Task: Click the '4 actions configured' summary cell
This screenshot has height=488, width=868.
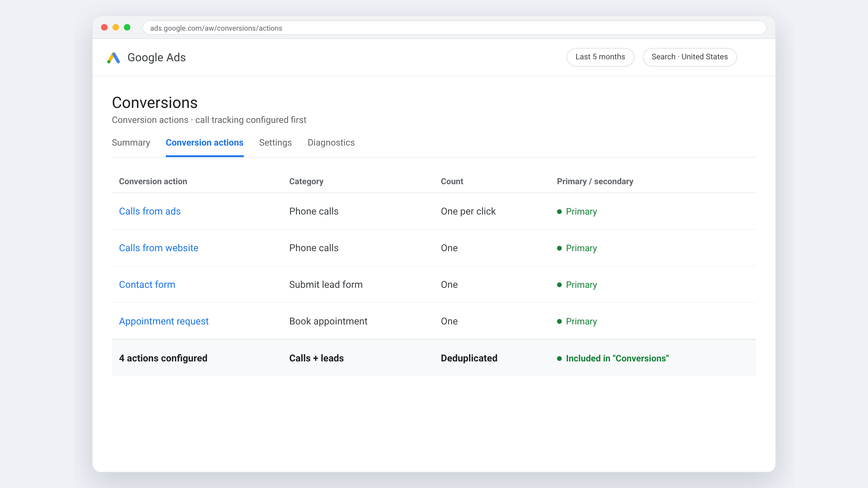Action: click(x=163, y=358)
